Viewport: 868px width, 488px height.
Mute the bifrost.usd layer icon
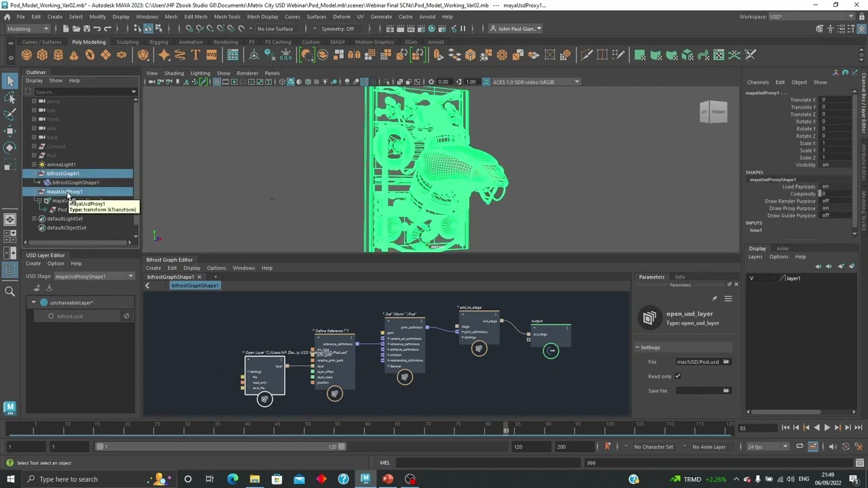pos(126,316)
